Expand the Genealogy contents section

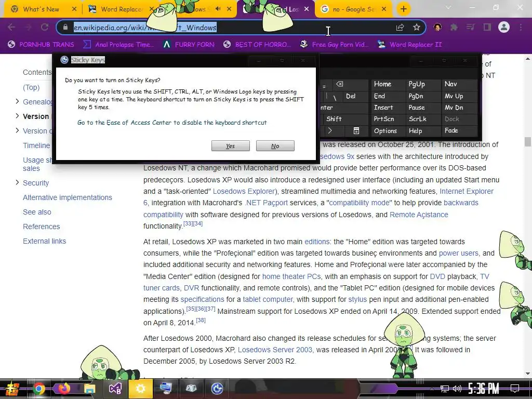(x=17, y=101)
